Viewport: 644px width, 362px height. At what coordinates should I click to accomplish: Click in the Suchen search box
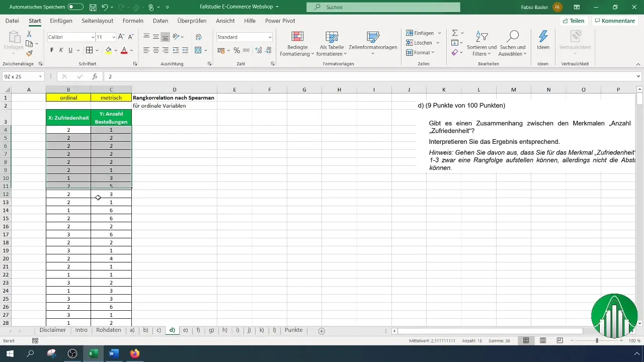coord(383,8)
